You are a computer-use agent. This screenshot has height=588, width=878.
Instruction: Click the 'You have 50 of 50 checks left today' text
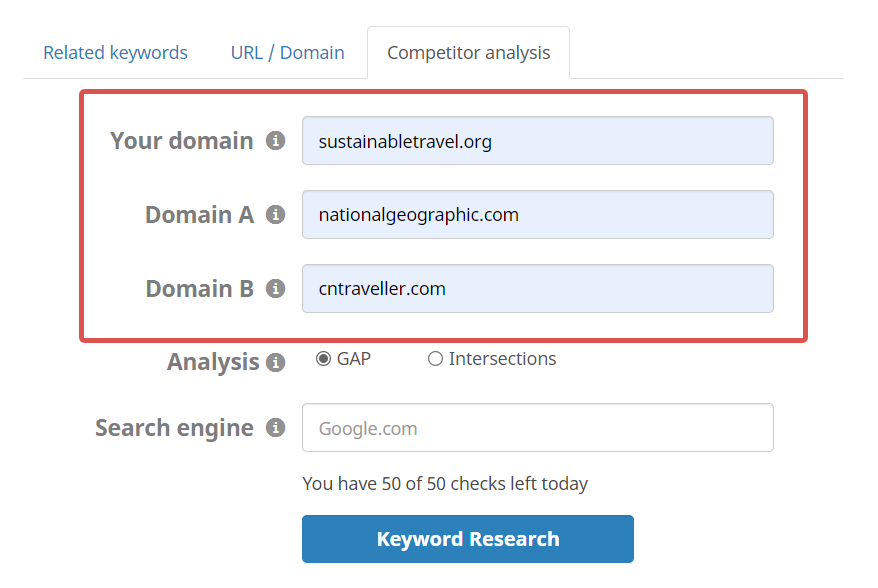click(445, 483)
